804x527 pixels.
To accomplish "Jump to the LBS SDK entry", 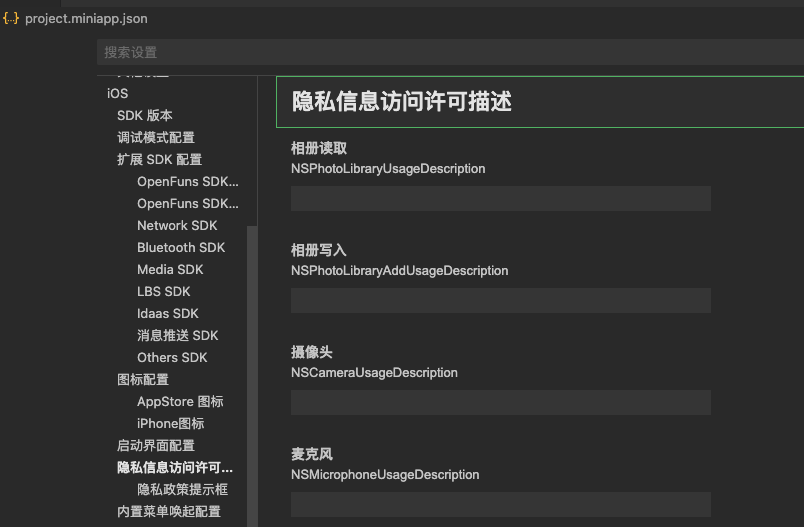I will [x=164, y=291].
